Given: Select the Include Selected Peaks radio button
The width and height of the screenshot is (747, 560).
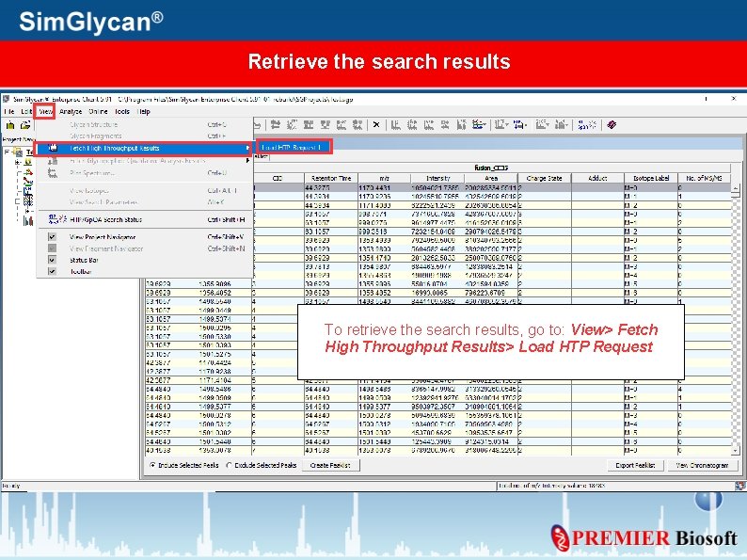Looking at the screenshot, I should coord(152,465).
